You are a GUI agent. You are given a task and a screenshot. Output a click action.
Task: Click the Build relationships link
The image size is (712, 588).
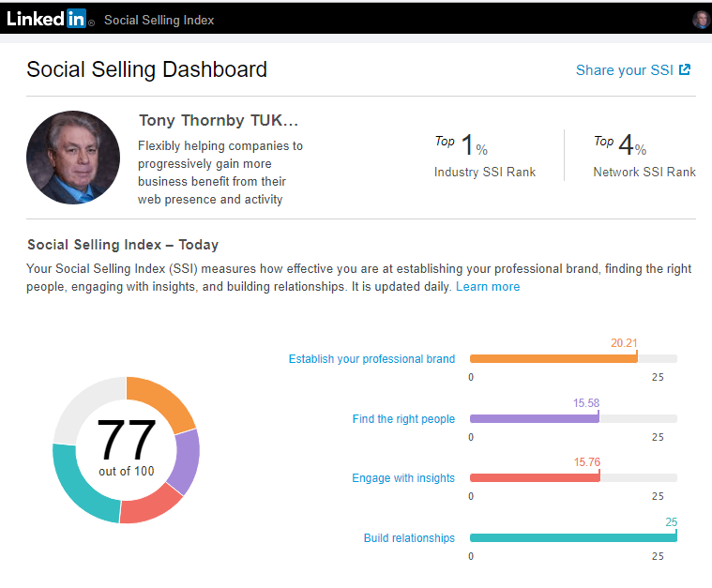point(409,538)
